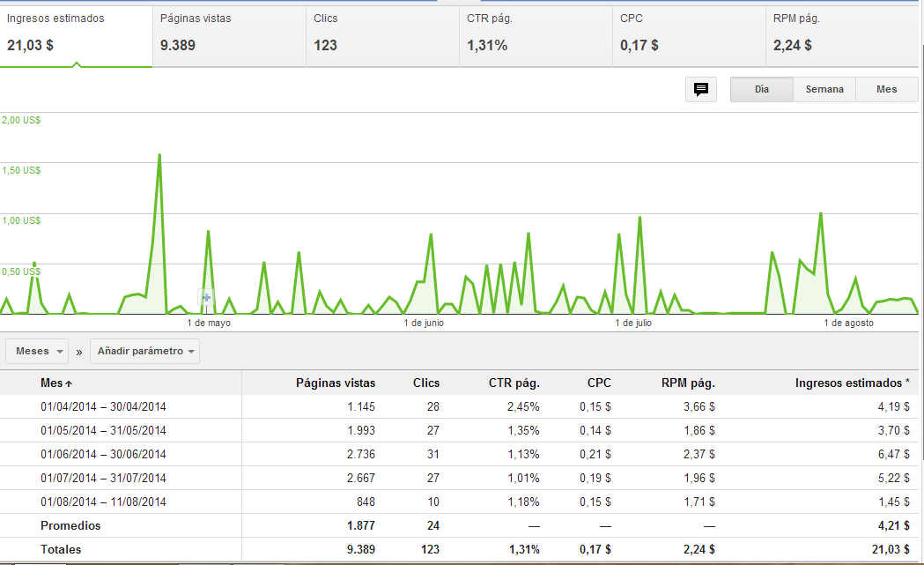Click the 5,22 $ earnings cell

click(x=893, y=479)
